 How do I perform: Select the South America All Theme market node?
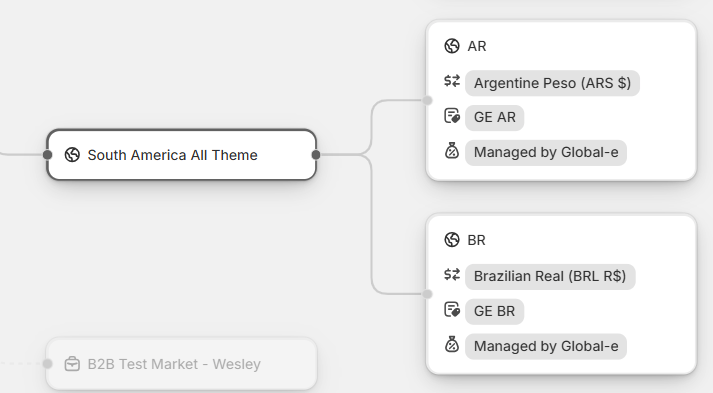(x=181, y=155)
